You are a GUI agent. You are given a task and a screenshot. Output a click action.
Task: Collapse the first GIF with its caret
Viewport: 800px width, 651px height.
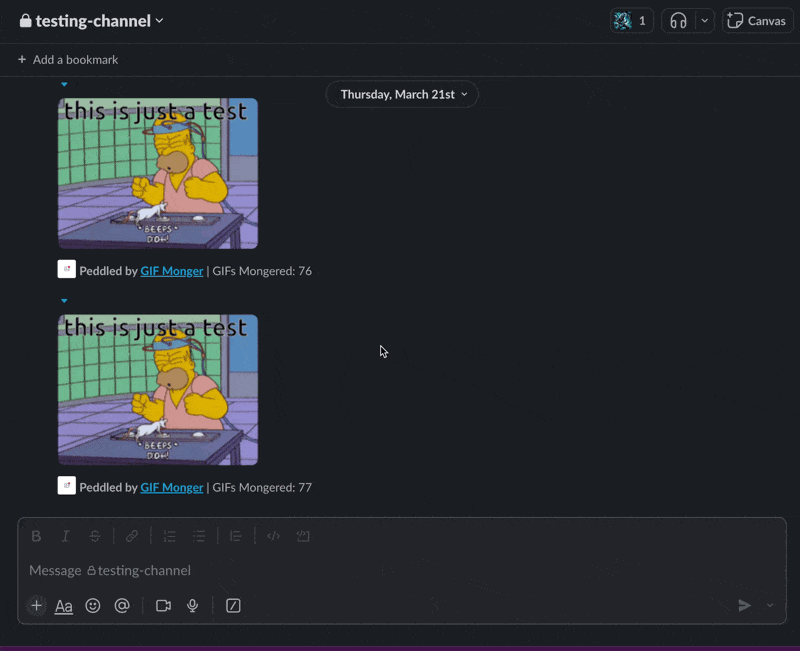pos(65,85)
